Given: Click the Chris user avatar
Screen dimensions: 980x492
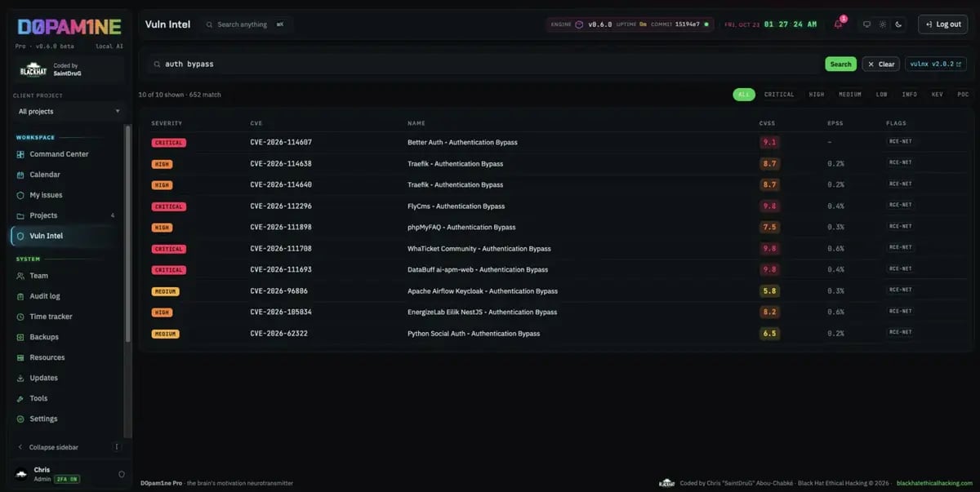Looking at the screenshot, I should pyautogui.click(x=21, y=474).
